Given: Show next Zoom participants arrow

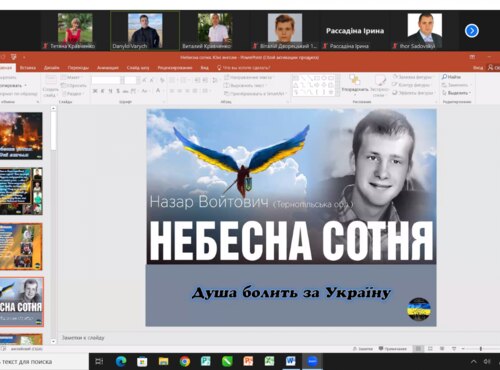Looking at the screenshot, I should 472,31.
